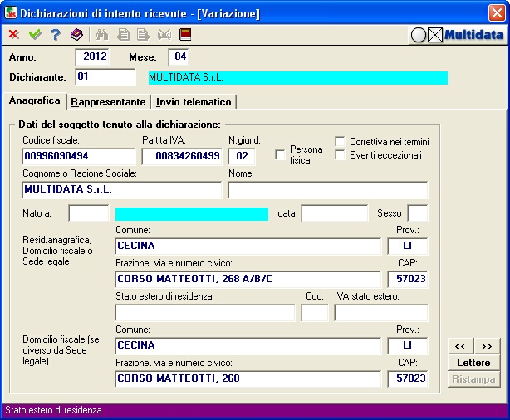510x420 pixels.
Task: Click the binoculars search icon
Action: click(101, 34)
